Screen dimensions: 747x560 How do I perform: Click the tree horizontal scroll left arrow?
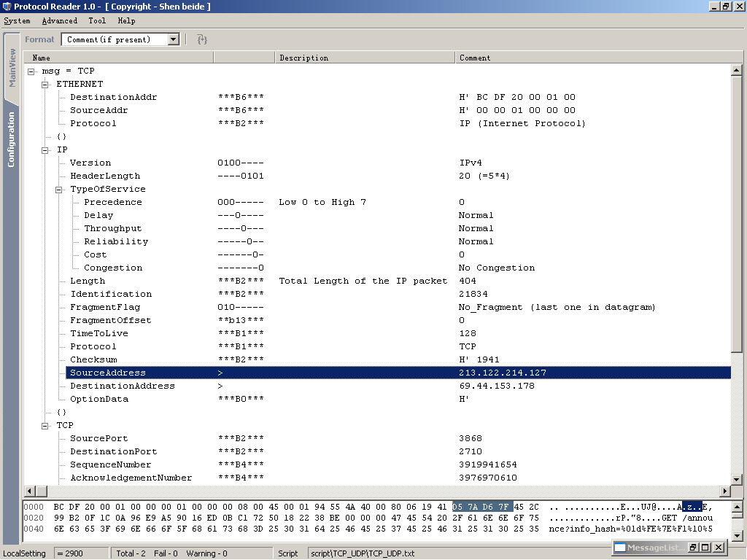[29, 491]
